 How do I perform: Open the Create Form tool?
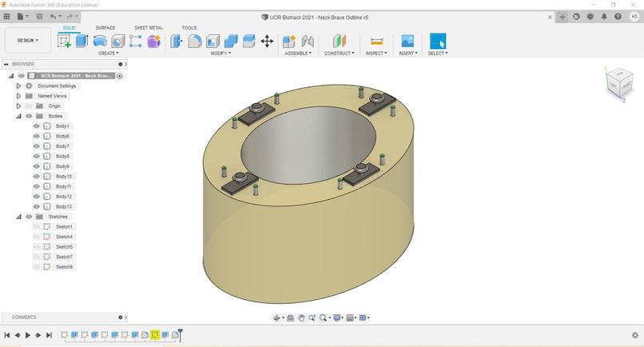point(153,41)
